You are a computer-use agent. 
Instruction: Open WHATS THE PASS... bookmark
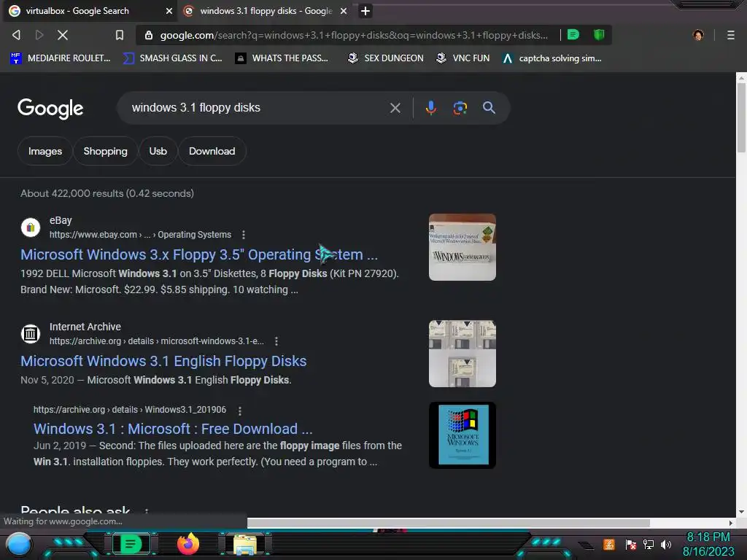click(282, 58)
